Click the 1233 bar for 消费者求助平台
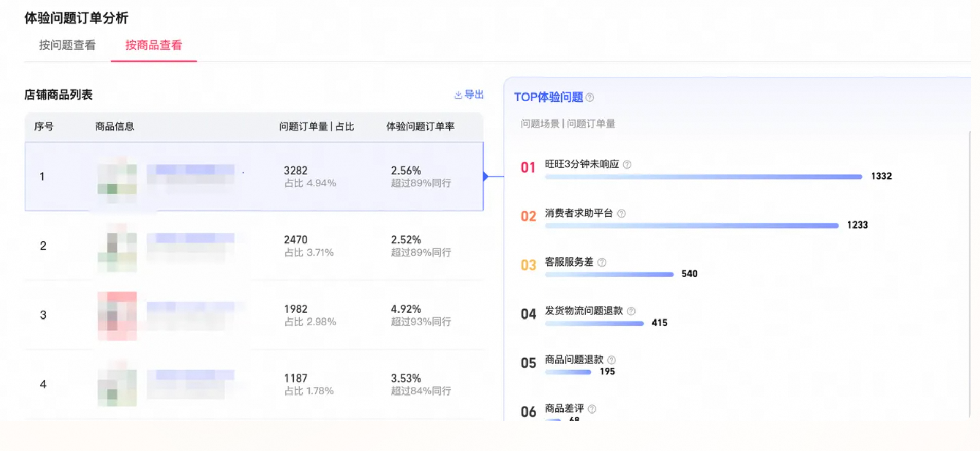The image size is (980, 451). click(692, 225)
